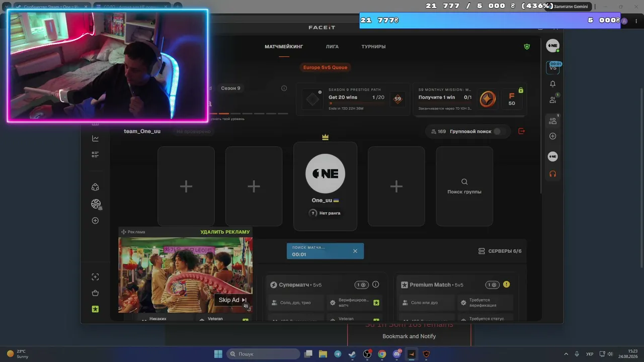
Task: Click the S9 prestige badge icon
Action: point(397,99)
